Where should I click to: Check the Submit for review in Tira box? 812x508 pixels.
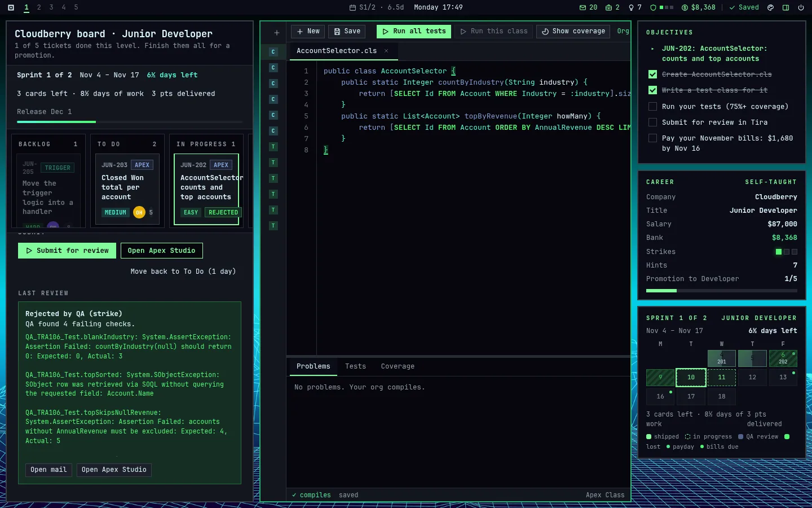tap(652, 122)
